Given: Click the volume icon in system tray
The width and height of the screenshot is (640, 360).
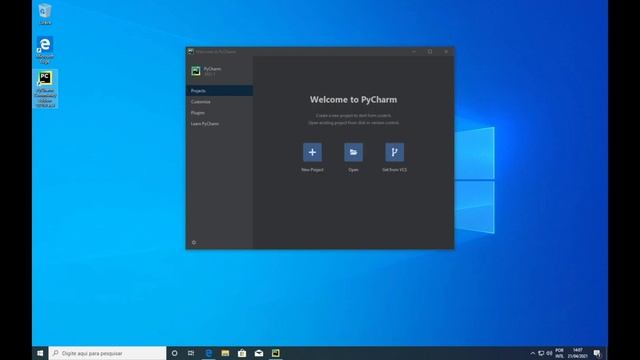Looking at the screenshot, I should 549,353.
